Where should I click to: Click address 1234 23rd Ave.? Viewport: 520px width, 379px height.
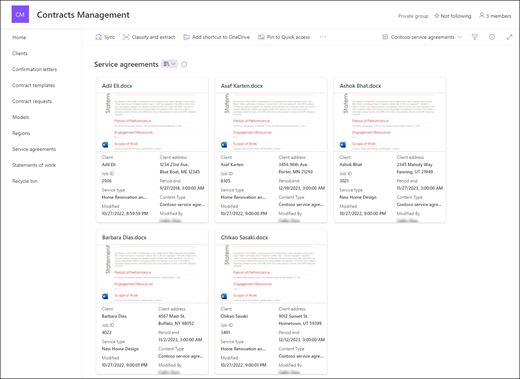pyautogui.click(x=174, y=165)
